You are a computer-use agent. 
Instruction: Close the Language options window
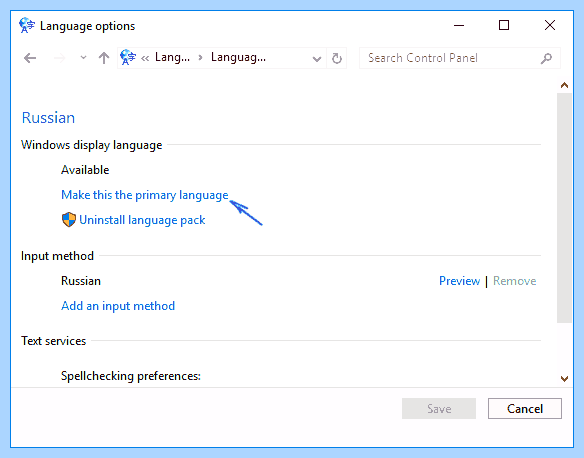550,25
